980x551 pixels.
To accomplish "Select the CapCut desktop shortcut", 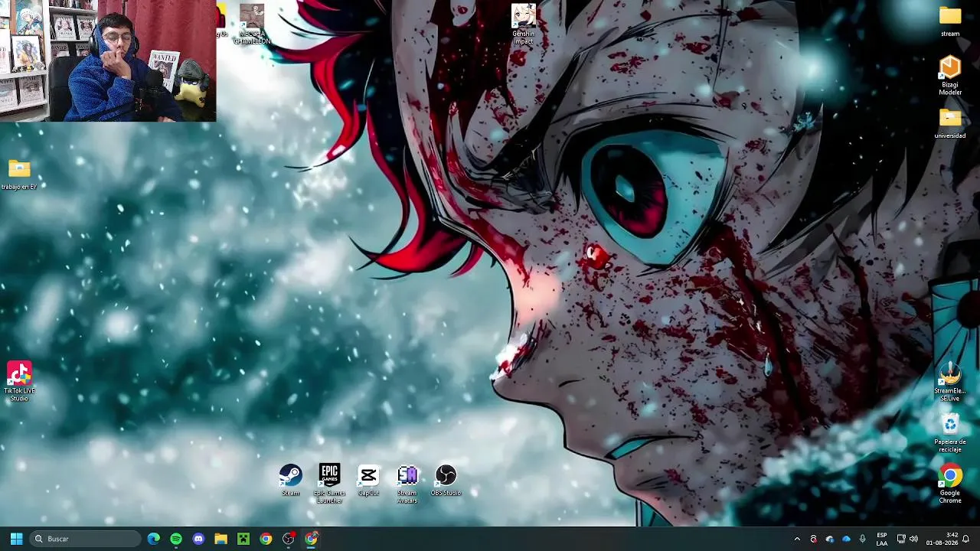I will [368, 480].
